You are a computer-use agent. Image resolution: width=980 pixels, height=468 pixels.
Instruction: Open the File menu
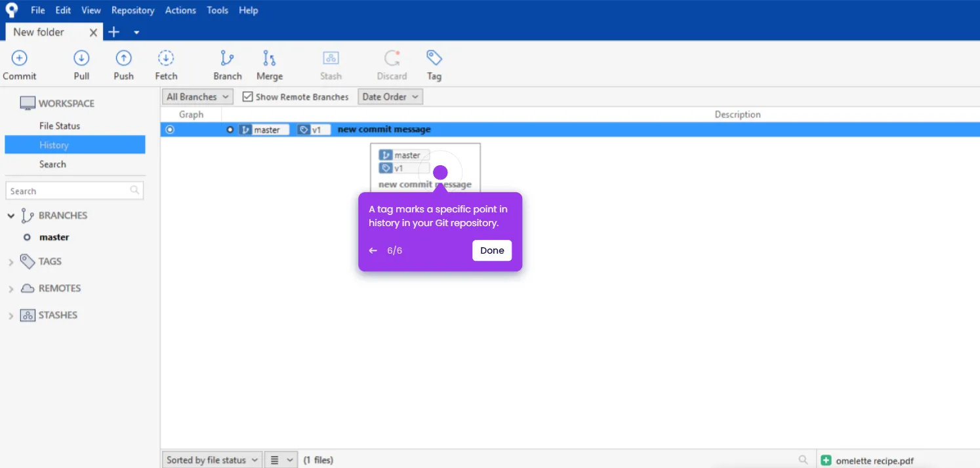pos(38,10)
